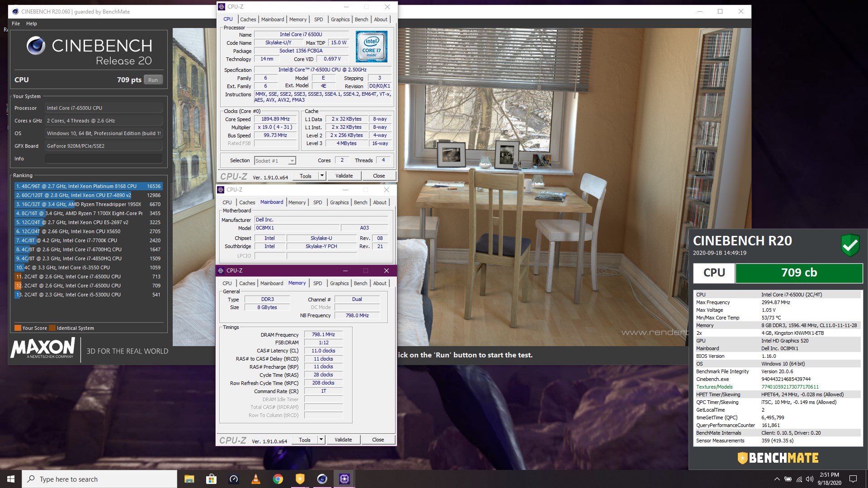
Task: Click the CPU-Z icon in Memory window title bar
Action: click(x=221, y=271)
